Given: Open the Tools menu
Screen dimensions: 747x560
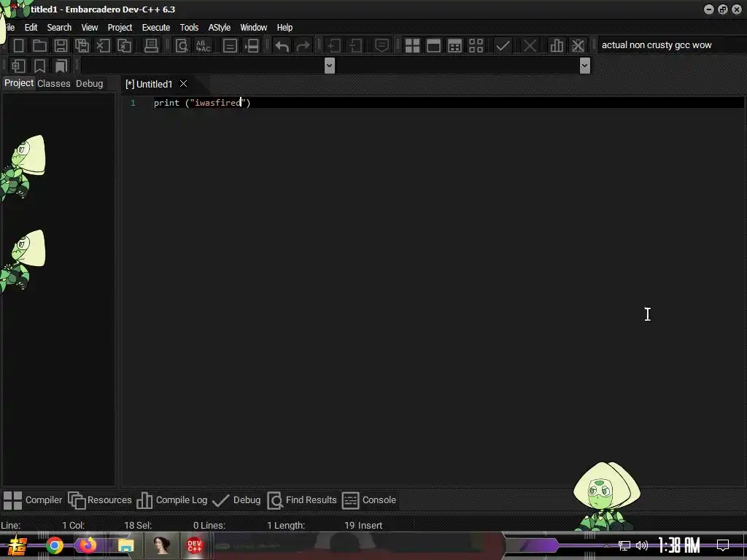Looking at the screenshot, I should click(189, 28).
